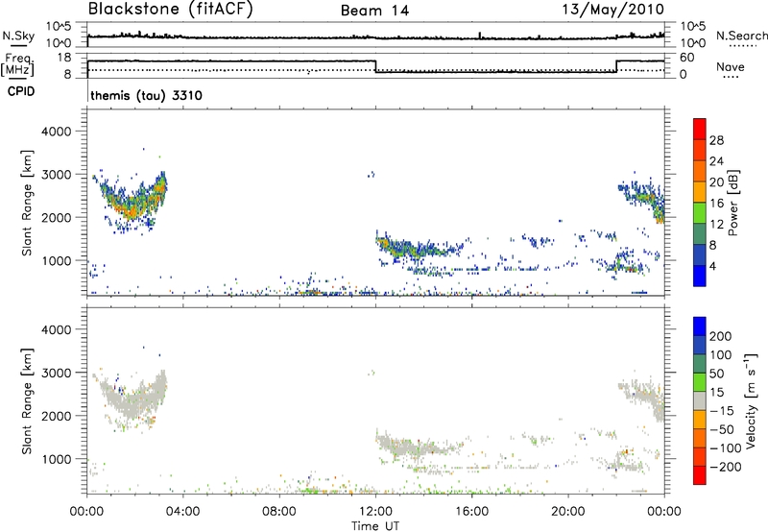The image size is (768, 532).
Task: Click the '60' Nave axis tick label
Action: point(687,58)
